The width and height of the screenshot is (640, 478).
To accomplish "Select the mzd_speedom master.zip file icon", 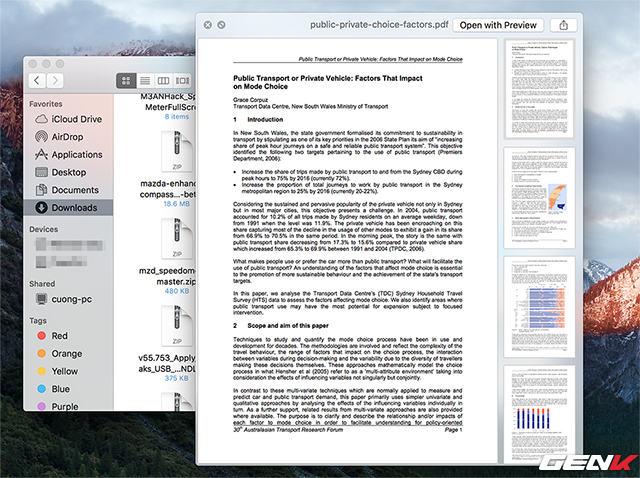I will (x=177, y=238).
